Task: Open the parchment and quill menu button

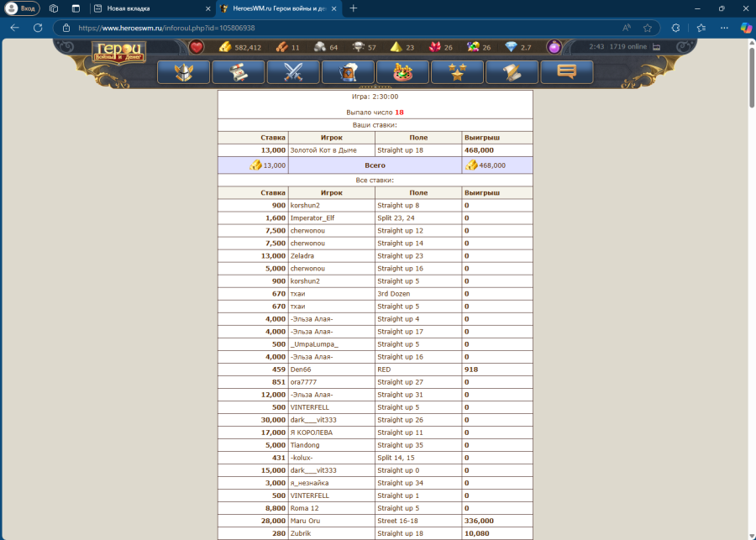Action: pos(512,72)
